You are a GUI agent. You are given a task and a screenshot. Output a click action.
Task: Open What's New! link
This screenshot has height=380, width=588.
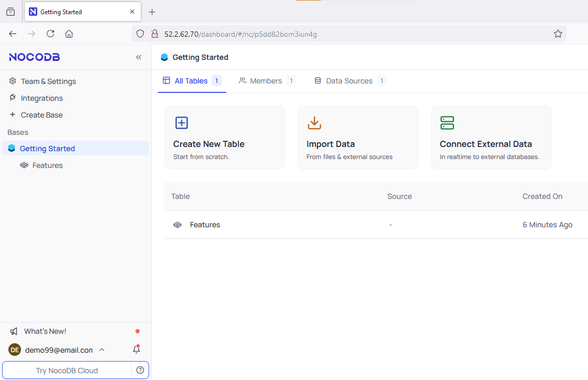[x=45, y=331]
